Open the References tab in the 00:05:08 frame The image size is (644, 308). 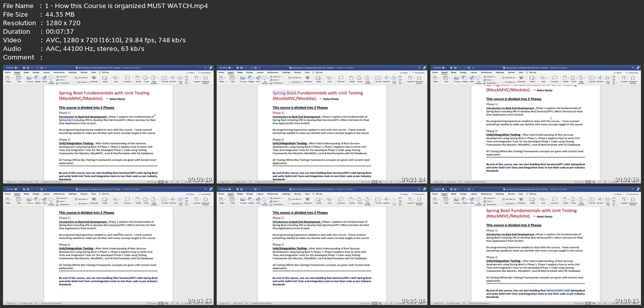pyautogui.click(x=272, y=194)
